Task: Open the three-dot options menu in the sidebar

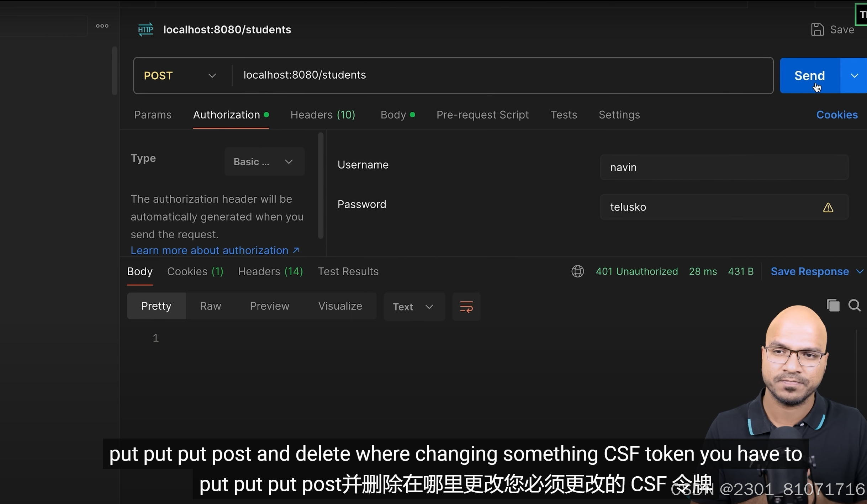Action: point(102,26)
